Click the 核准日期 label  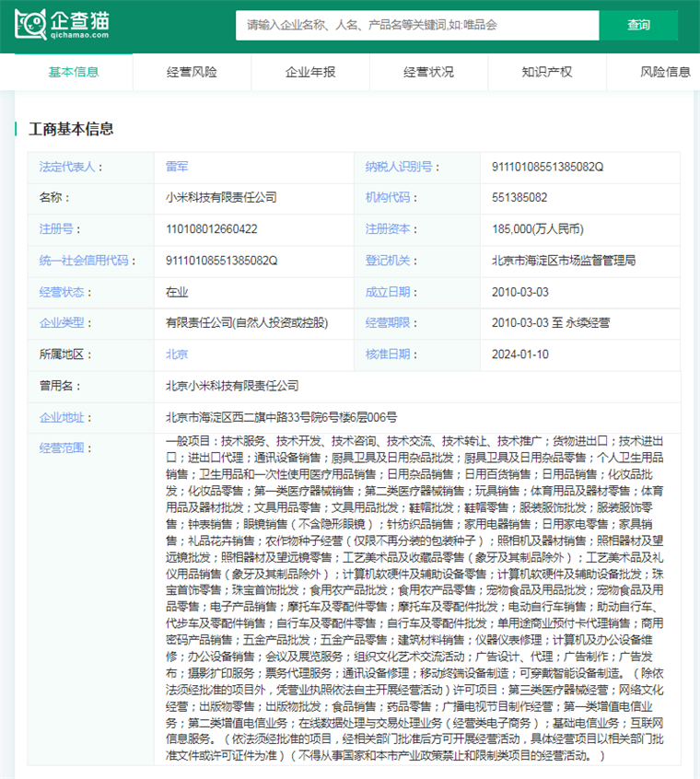388,355
